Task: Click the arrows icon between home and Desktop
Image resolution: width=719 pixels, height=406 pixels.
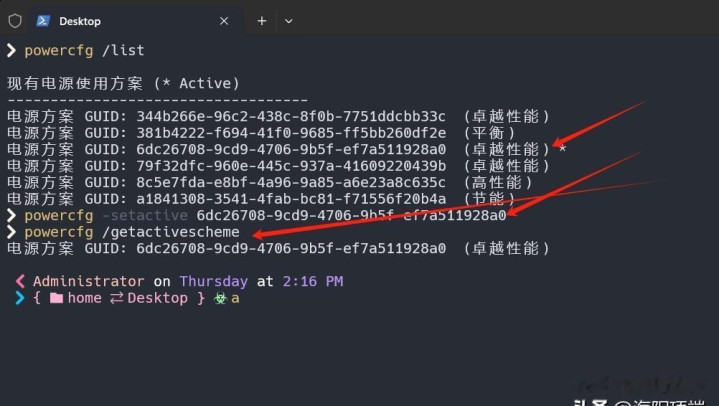Action: [115, 298]
